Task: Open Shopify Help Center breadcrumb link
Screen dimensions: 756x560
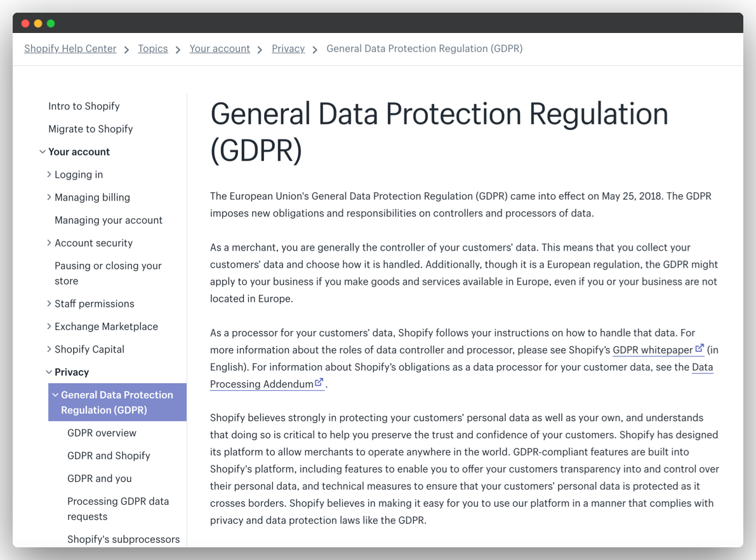Action: [x=70, y=49]
